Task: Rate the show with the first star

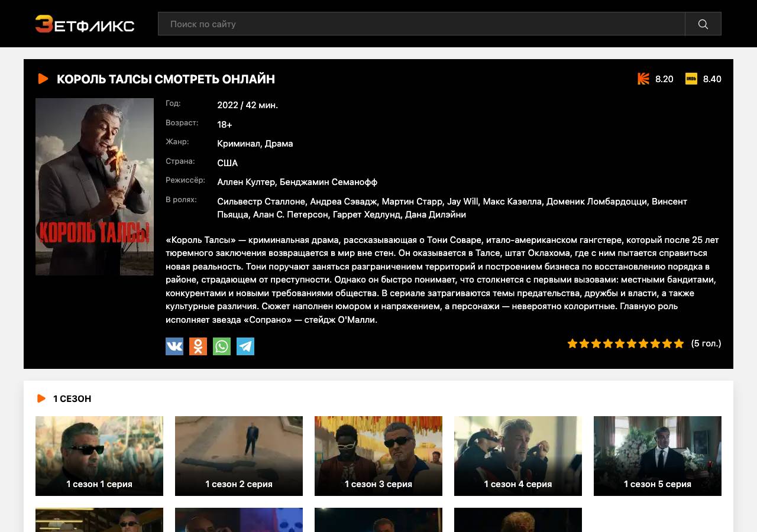Action: point(572,343)
